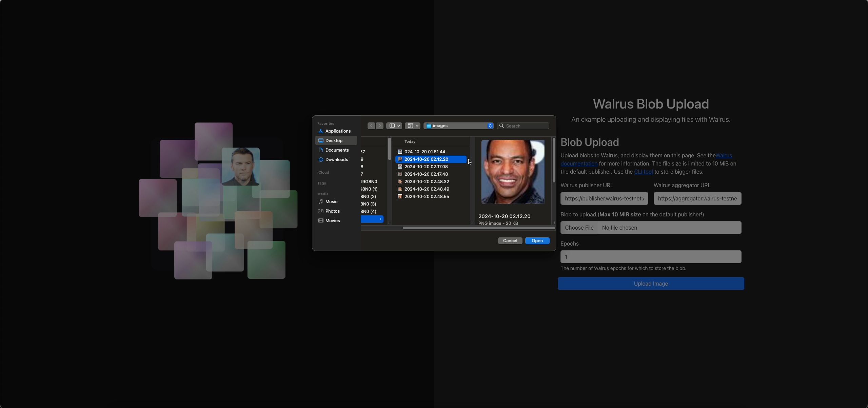868x408 pixels.
Task: Click the Epochs input field
Action: [x=650, y=256]
